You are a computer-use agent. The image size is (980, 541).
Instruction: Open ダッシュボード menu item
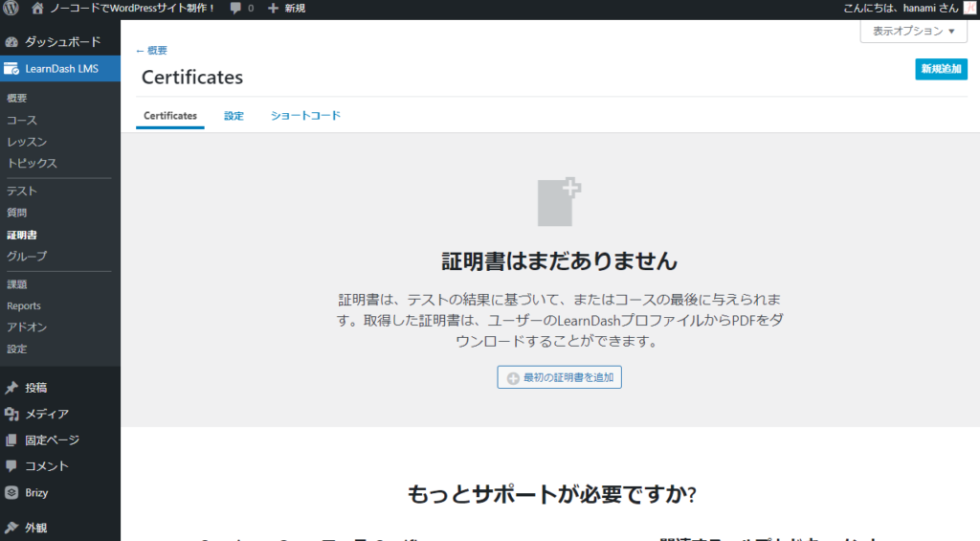(x=60, y=42)
